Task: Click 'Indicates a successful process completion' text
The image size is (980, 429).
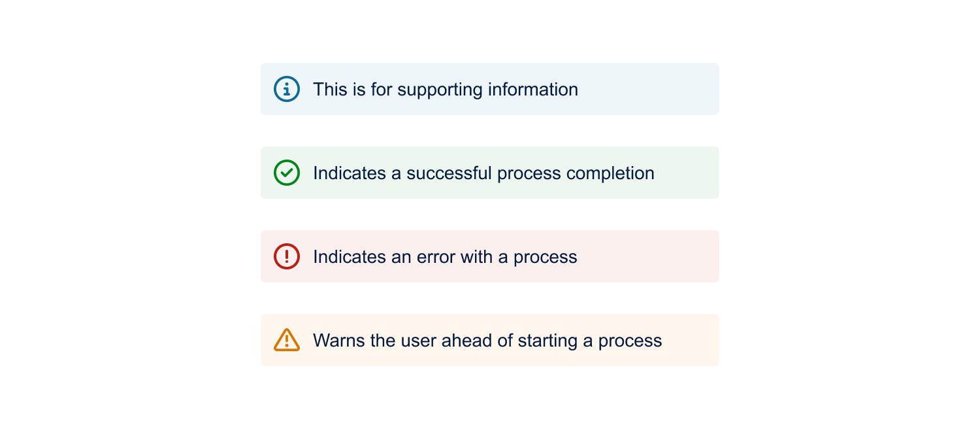Action: pyautogui.click(x=483, y=173)
